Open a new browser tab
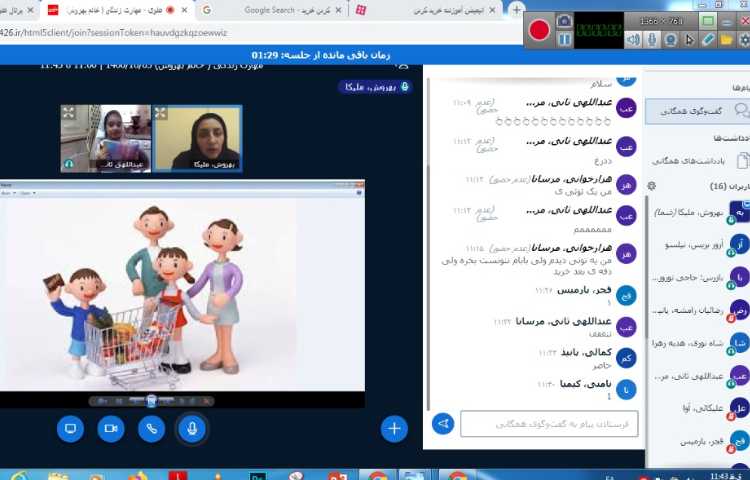Viewport: 750px width, 480px height. coord(517,10)
